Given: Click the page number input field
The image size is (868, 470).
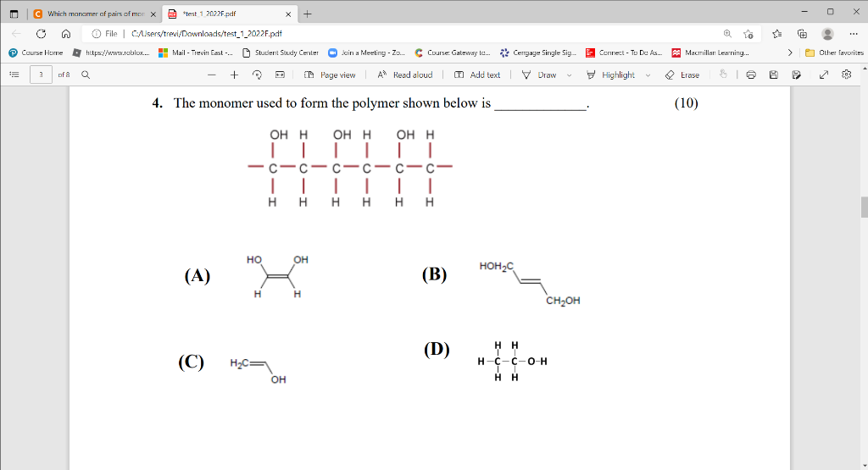Looking at the screenshot, I should click(41, 75).
